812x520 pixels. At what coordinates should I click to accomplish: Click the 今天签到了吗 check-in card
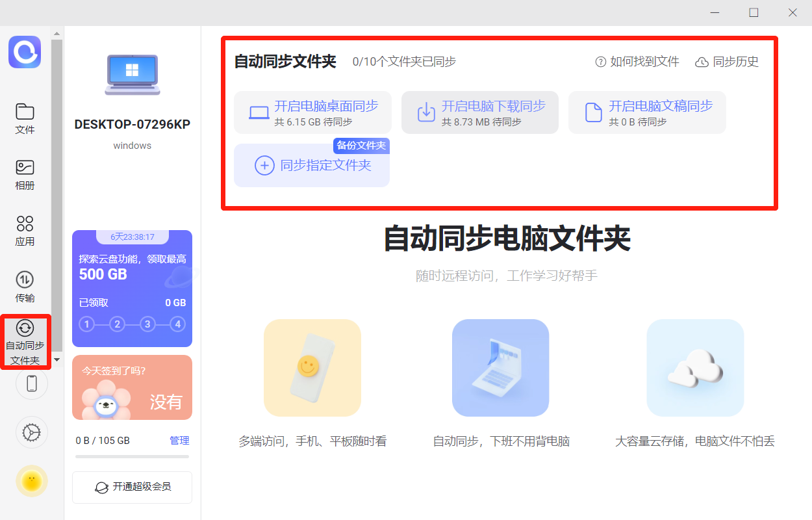(x=133, y=387)
